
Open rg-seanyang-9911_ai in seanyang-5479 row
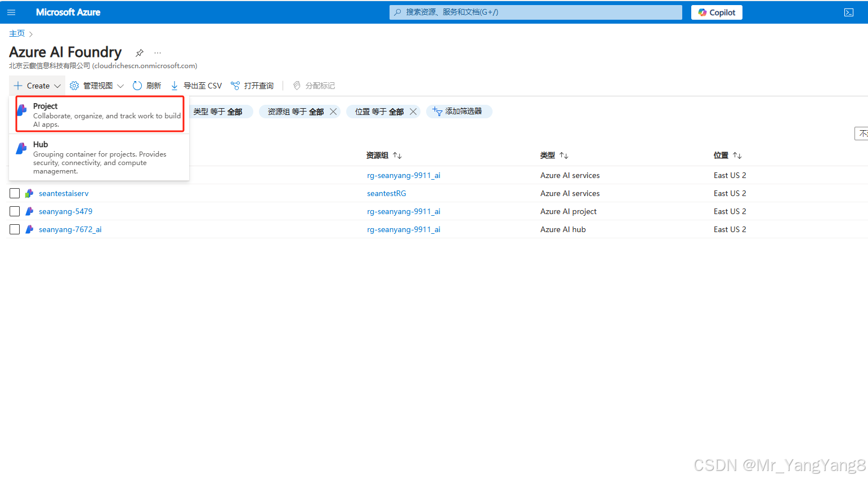pos(404,211)
